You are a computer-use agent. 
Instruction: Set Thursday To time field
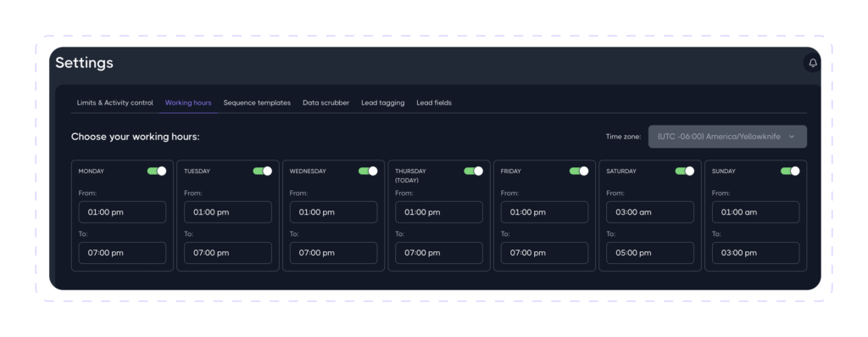tap(439, 253)
